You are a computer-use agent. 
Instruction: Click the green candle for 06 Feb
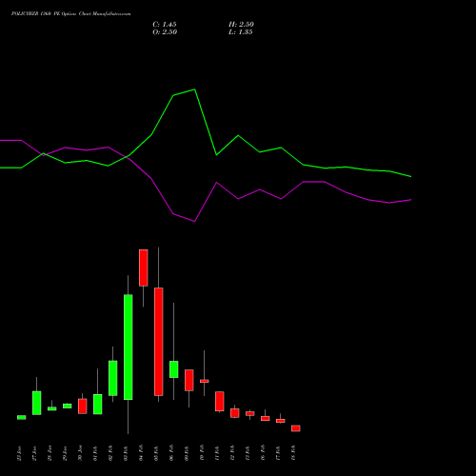click(x=174, y=369)
